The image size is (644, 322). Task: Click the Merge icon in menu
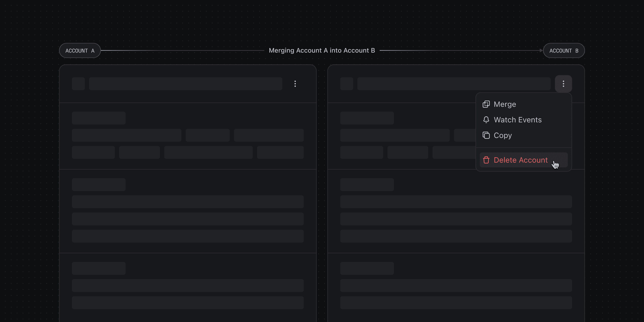(486, 104)
